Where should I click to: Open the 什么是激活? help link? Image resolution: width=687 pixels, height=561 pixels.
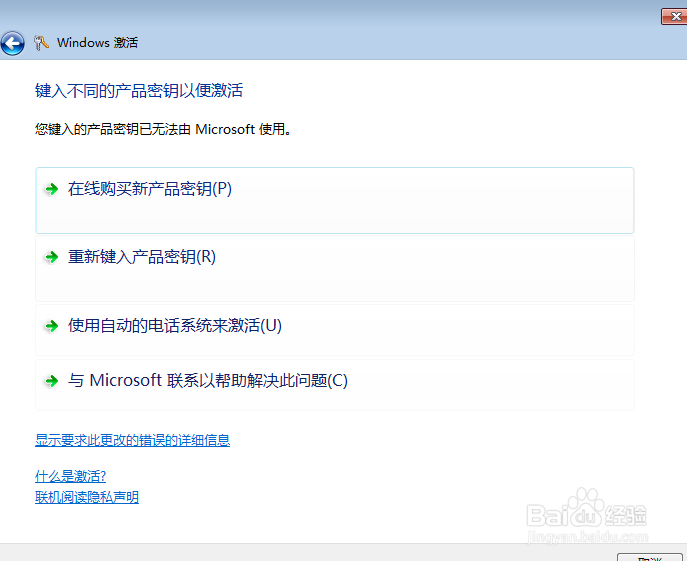[x=71, y=476]
